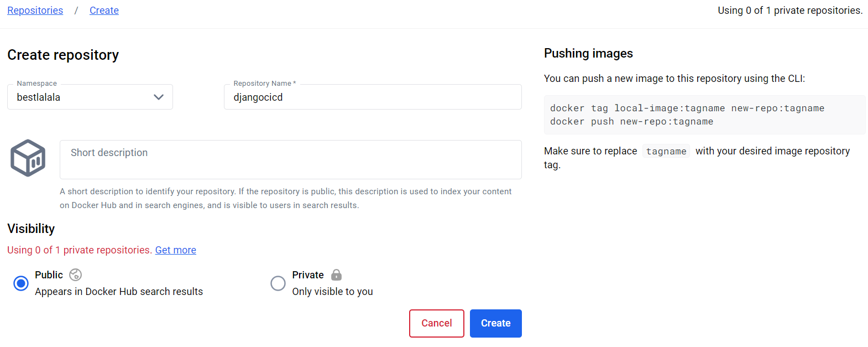Click into the Short description box
Screen dimensions: 868x347
(291, 159)
